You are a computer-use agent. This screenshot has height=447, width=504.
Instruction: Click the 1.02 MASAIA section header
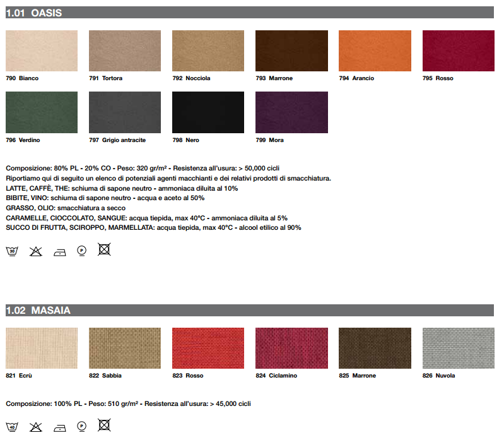pos(250,310)
